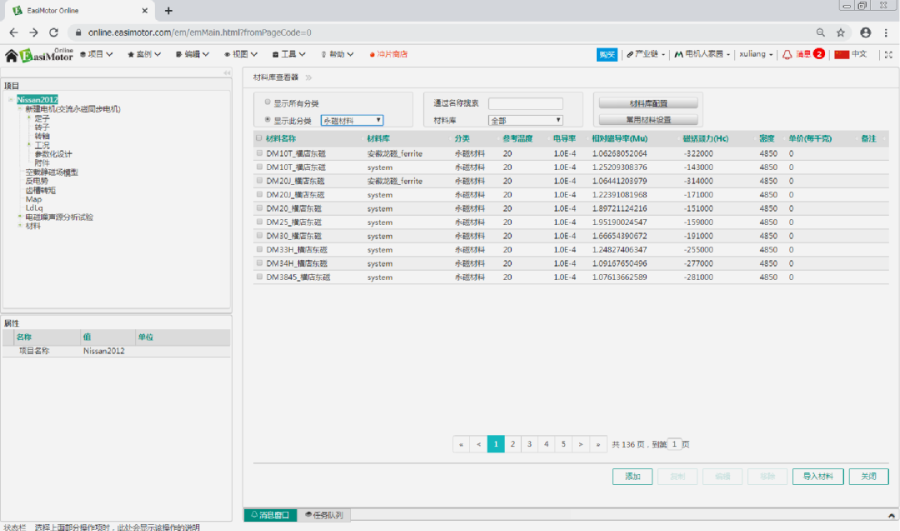This screenshot has height=531, width=900.
Task: Tick the checkbox for the DM25_横店东磁 row
Action: point(259,222)
